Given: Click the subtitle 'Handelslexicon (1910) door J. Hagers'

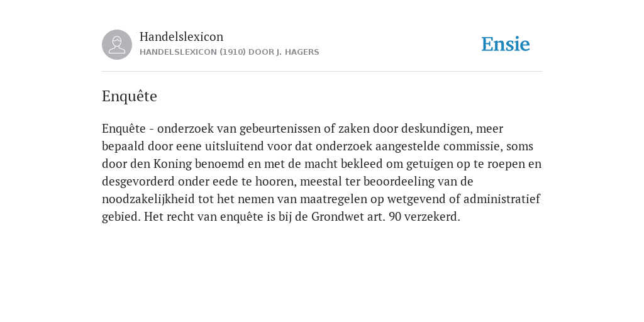Looking at the screenshot, I should pos(229,52).
